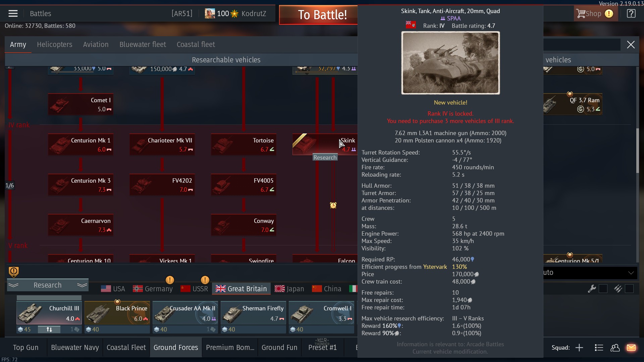Select the Centurion Mk 1 vehicle card
Screen dimensions: 644x362
pyautogui.click(x=80, y=144)
